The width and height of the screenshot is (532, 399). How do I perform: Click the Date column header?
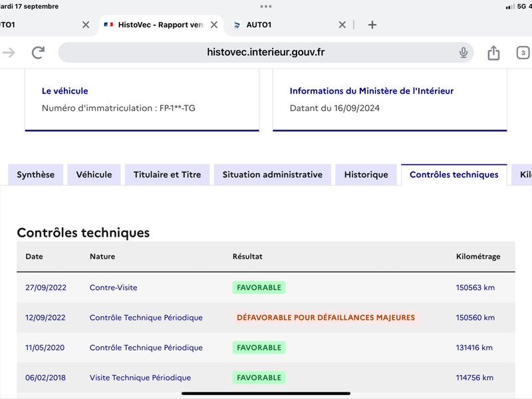pos(35,257)
